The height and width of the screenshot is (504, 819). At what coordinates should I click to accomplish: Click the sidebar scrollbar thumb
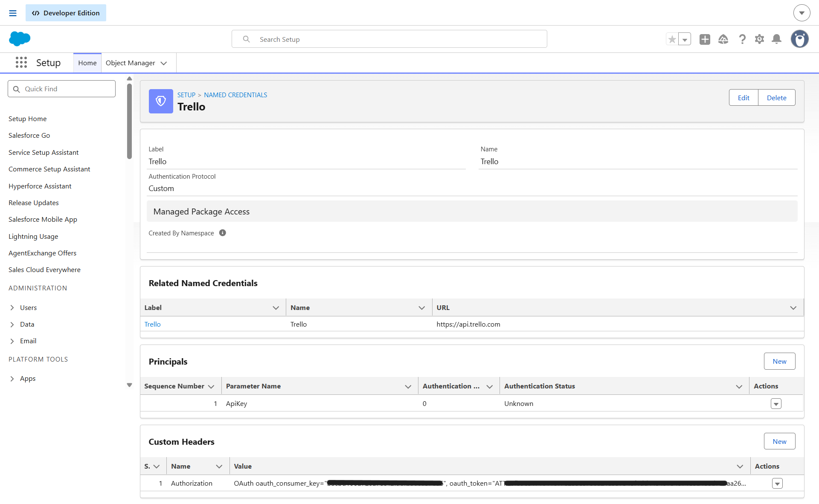[129, 122]
